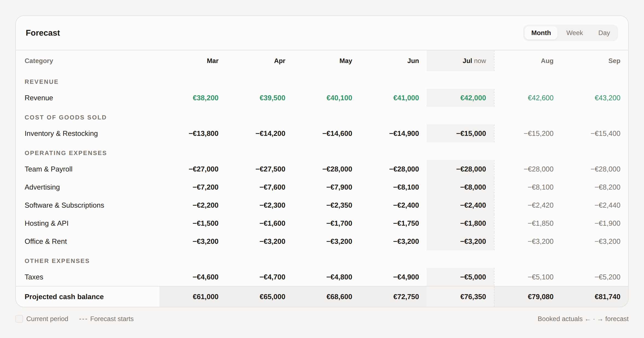Click July cash balance €76,350

(x=473, y=297)
